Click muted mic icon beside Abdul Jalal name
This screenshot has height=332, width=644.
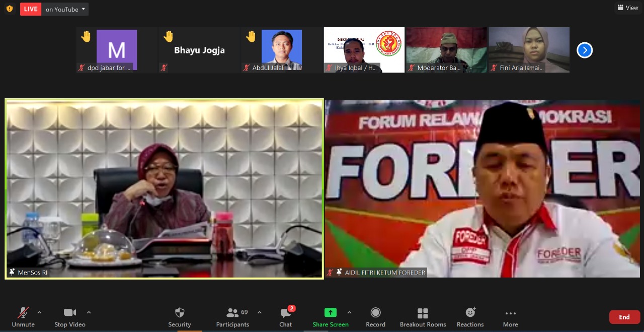[x=247, y=68]
